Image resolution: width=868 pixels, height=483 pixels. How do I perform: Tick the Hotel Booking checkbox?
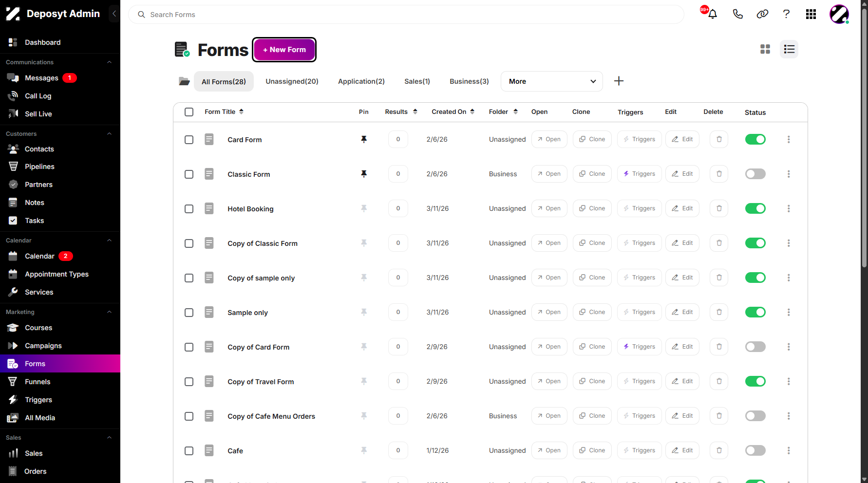[189, 209]
